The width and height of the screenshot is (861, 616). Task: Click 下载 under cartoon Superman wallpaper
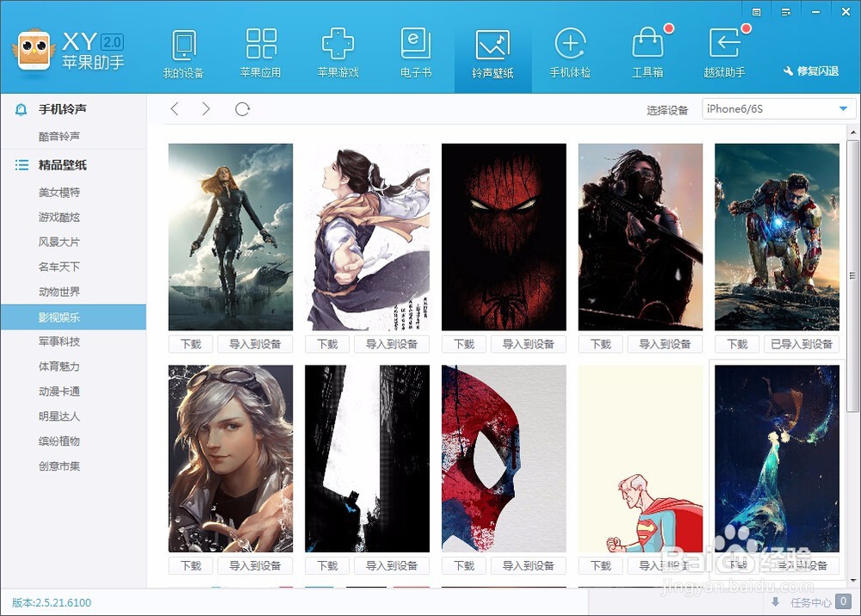point(600,565)
